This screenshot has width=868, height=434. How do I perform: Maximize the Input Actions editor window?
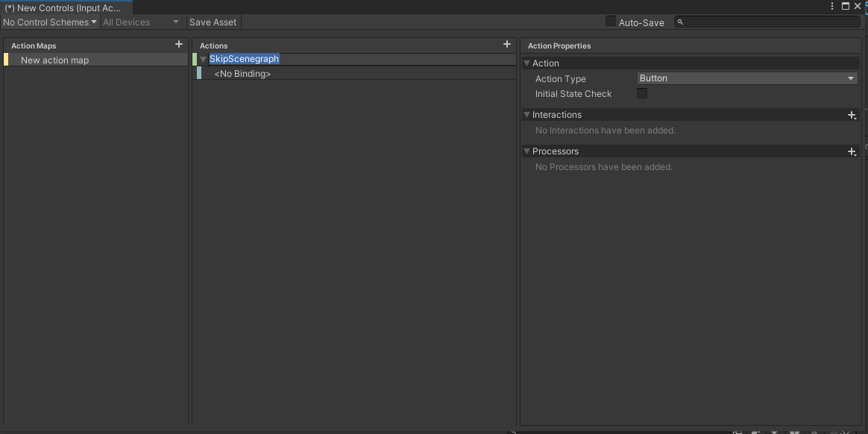click(845, 6)
